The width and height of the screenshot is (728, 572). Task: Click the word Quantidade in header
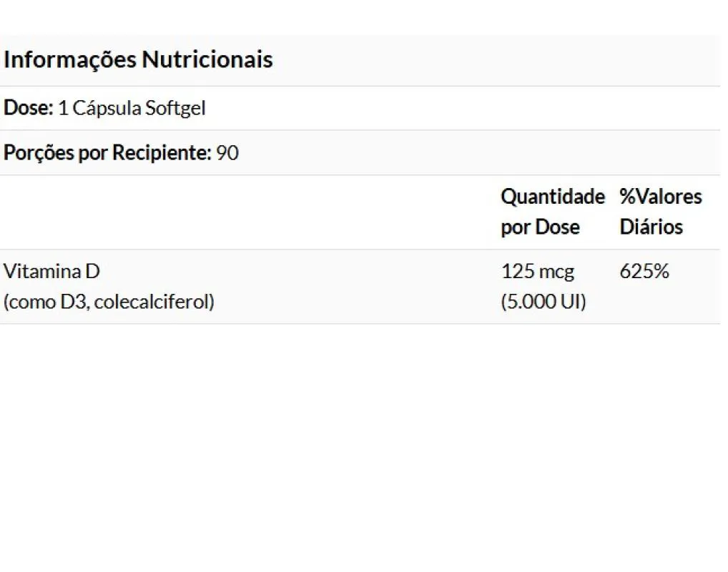point(553,197)
